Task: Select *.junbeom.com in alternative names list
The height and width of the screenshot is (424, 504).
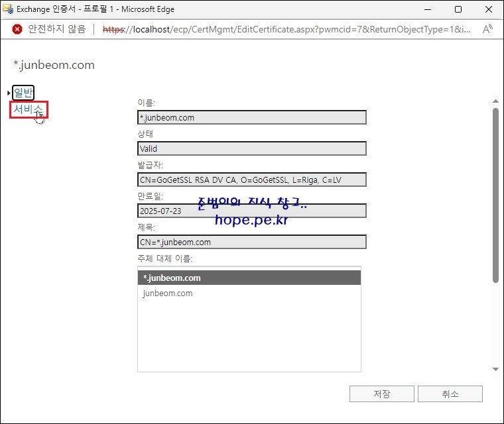Action: pos(249,278)
